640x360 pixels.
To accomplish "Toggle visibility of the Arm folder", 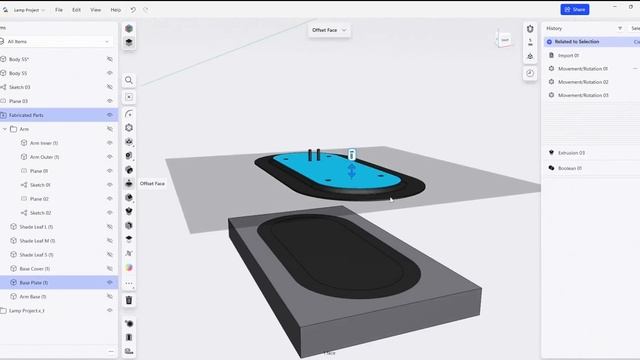I will click(109, 129).
